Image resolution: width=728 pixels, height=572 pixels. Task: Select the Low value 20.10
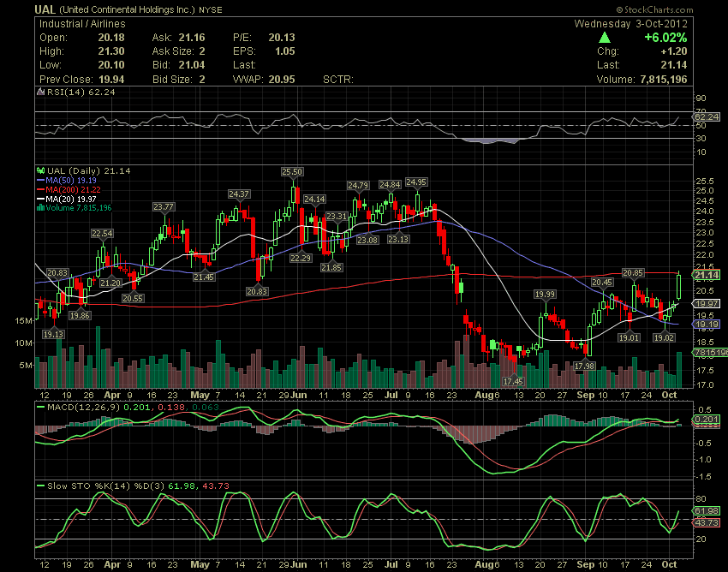point(111,65)
